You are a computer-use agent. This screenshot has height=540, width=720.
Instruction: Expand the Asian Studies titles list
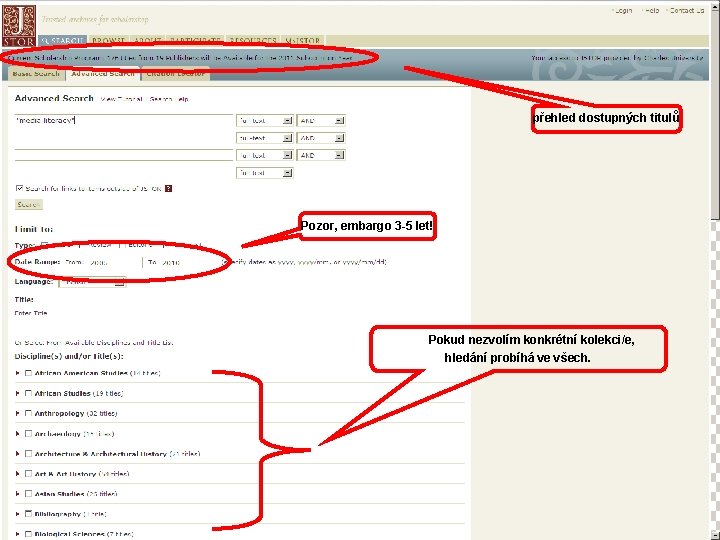tap(17, 494)
